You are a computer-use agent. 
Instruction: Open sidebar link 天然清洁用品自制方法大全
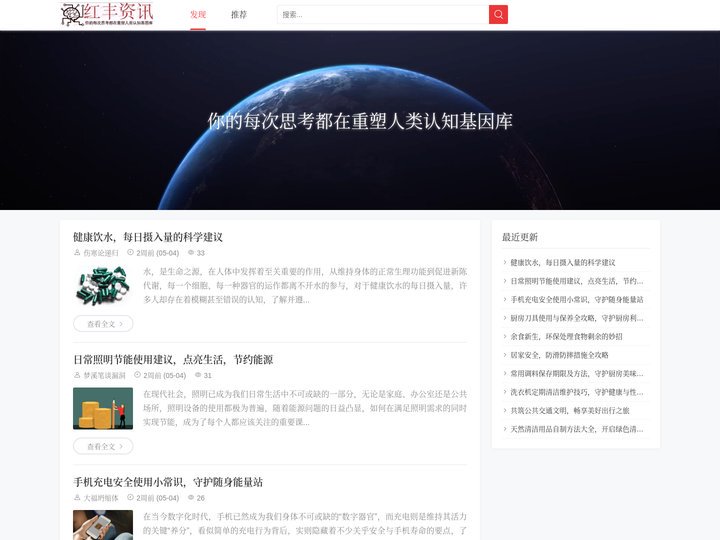point(577,429)
